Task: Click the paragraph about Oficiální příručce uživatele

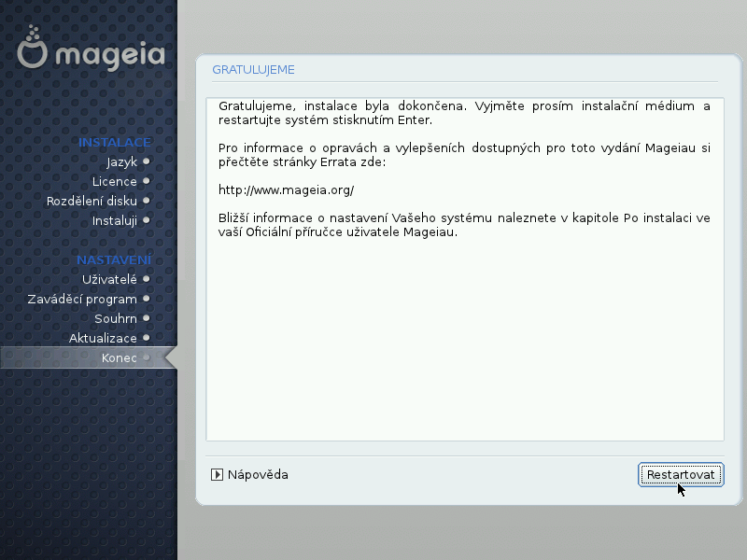Action: pos(464,225)
